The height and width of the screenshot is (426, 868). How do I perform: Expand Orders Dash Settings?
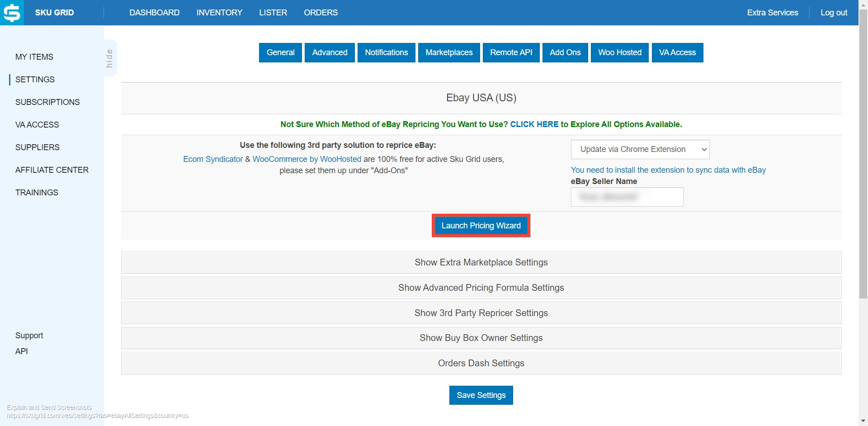coord(481,363)
